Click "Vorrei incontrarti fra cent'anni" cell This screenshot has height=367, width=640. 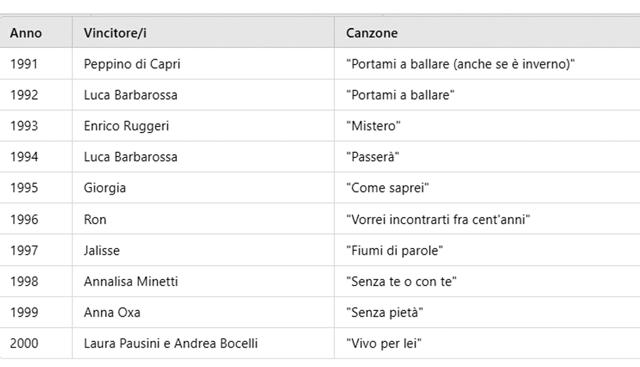[x=487, y=219]
